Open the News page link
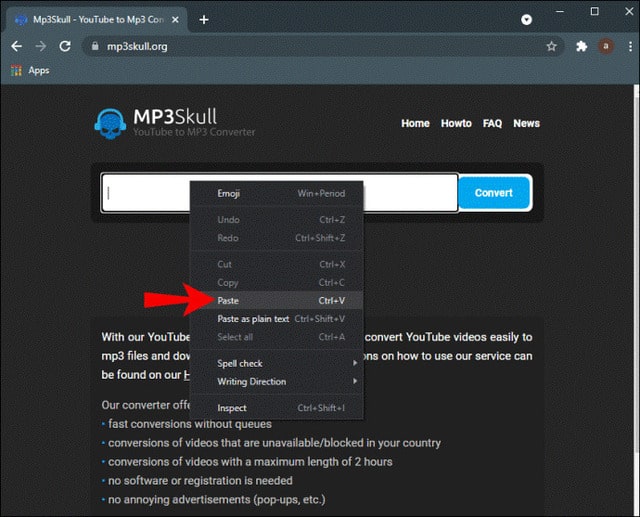The width and height of the screenshot is (640, 517). click(527, 123)
